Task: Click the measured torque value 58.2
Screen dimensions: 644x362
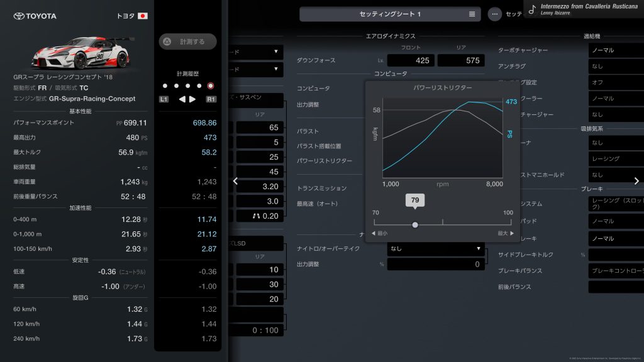Action: [x=209, y=152]
